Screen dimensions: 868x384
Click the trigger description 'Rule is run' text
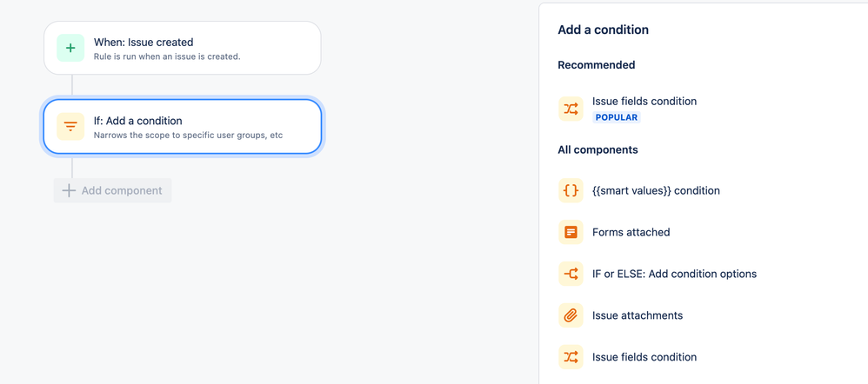167,56
